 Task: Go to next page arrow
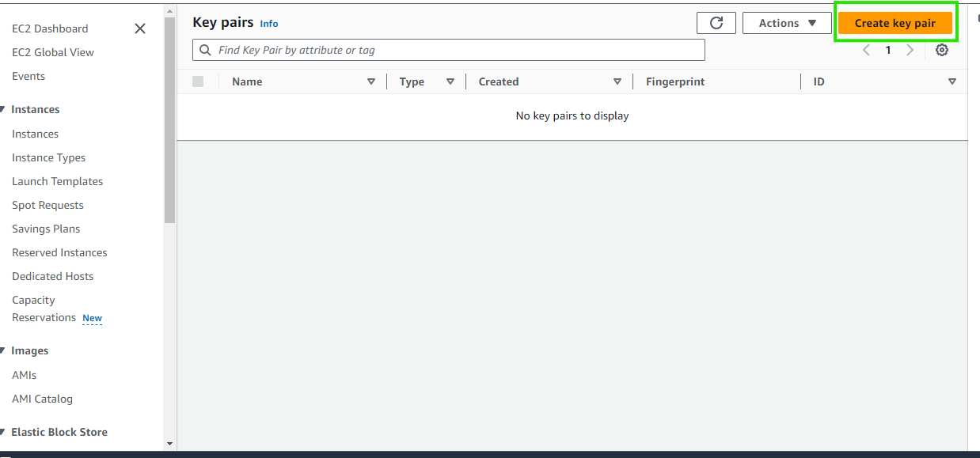pyautogui.click(x=910, y=50)
